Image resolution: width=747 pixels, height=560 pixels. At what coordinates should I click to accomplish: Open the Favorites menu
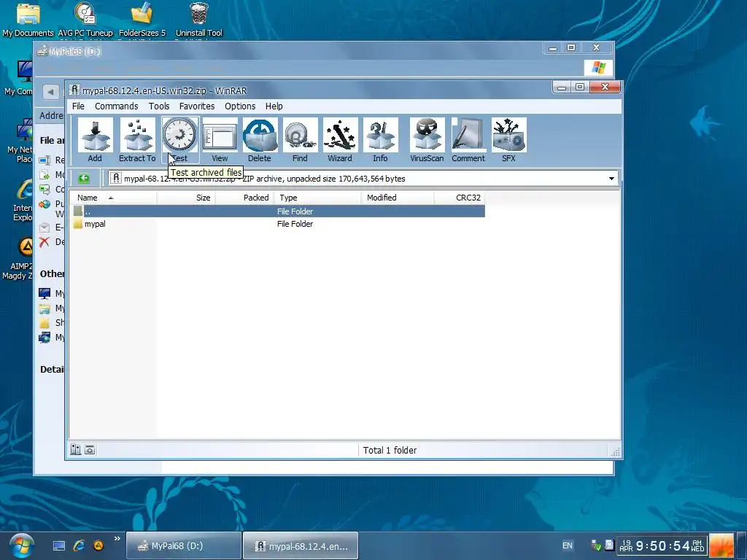197,106
